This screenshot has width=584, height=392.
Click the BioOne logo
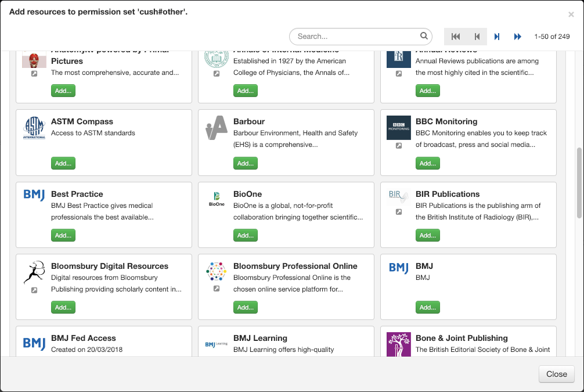coord(216,199)
